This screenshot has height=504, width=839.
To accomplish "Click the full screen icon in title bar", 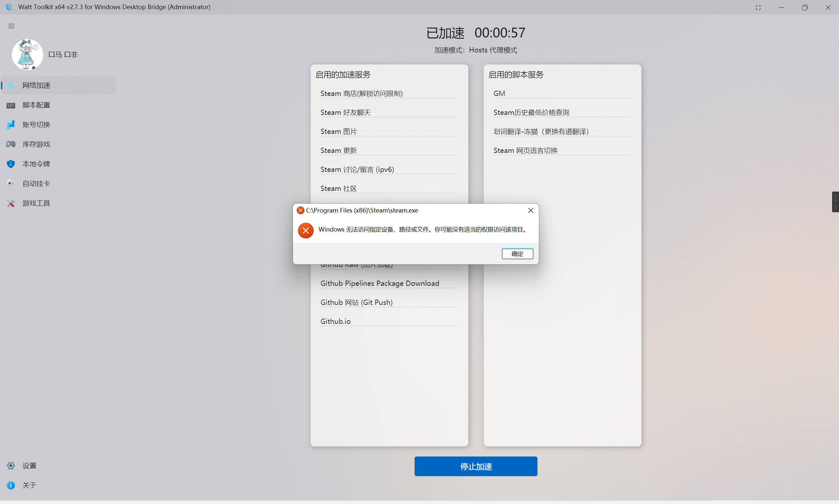I will point(758,7).
